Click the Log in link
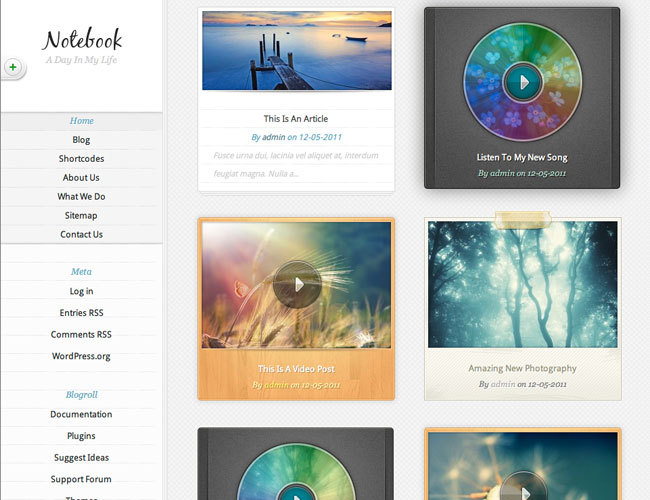The image size is (650, 500). 81,291
